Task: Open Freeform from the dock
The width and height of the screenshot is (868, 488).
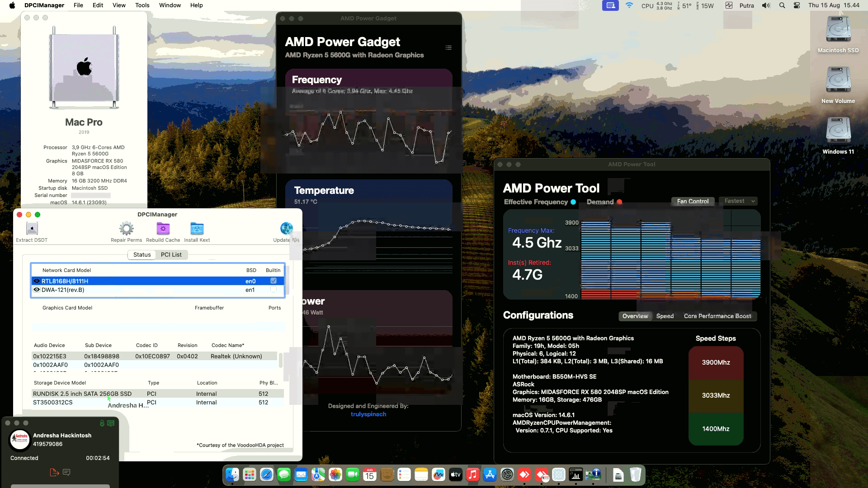Action: click(x=439, y=474)
